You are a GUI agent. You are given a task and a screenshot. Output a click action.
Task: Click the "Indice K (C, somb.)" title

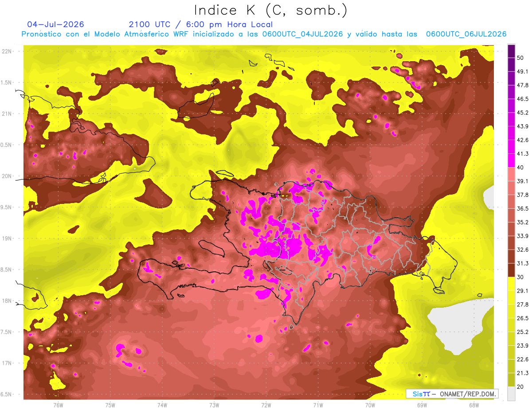pyautogui.click(x=271, y=10)
